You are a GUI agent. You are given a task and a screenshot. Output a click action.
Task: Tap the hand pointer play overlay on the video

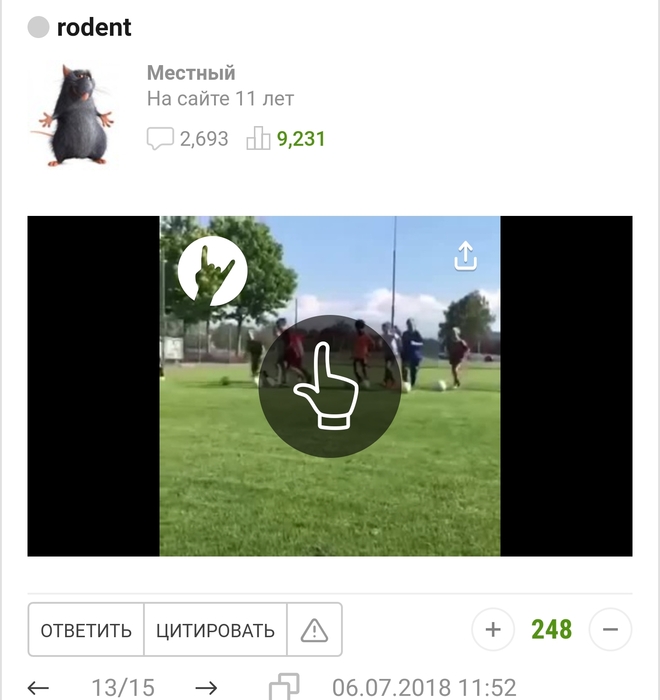pos(330,386)
